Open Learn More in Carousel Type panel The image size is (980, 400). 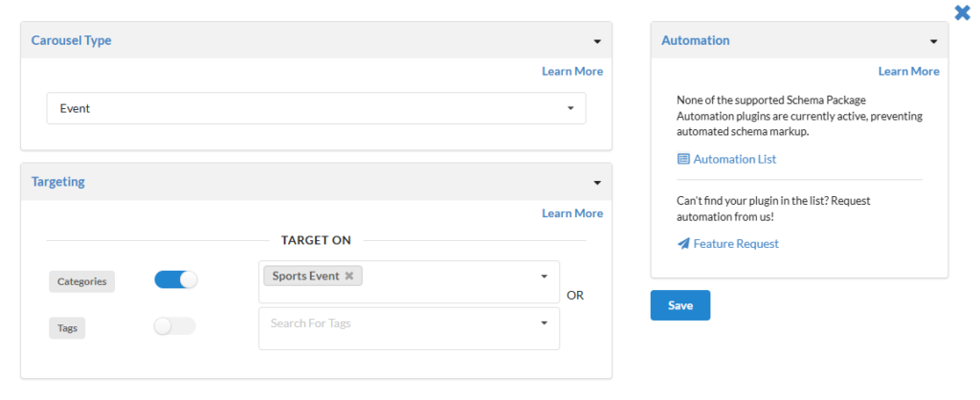tap(572, 72)
